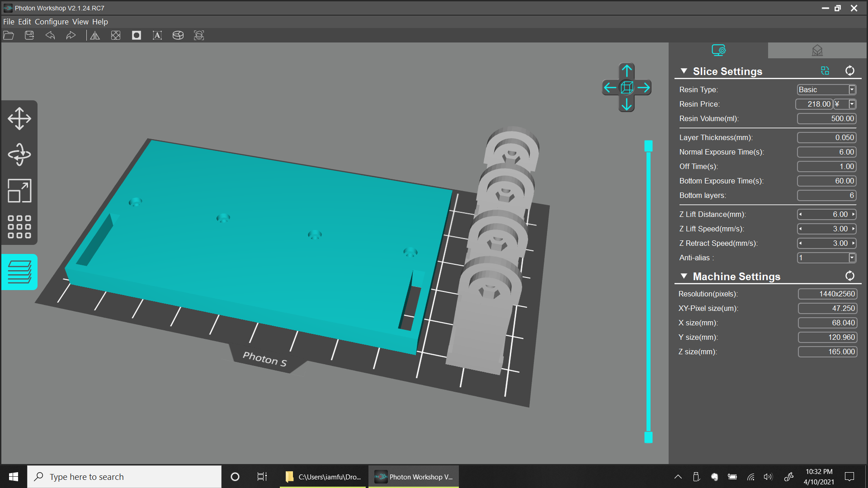
Task: Select the rotate tool in sidebar
Action: 19,155
